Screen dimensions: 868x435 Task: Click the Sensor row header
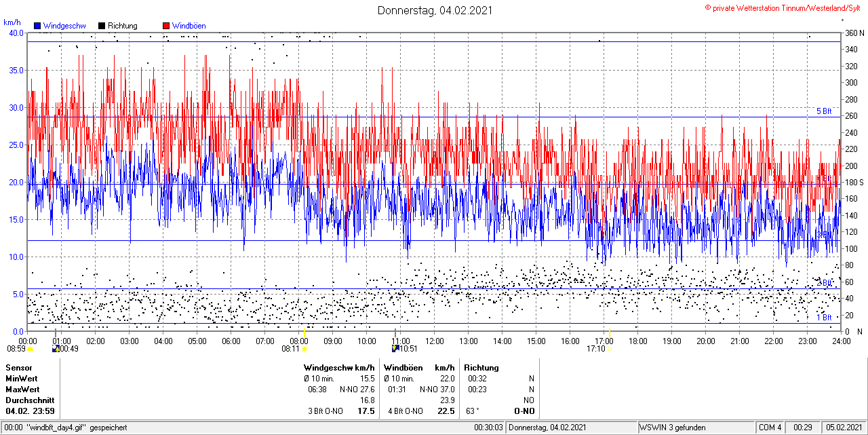[19, 368]
